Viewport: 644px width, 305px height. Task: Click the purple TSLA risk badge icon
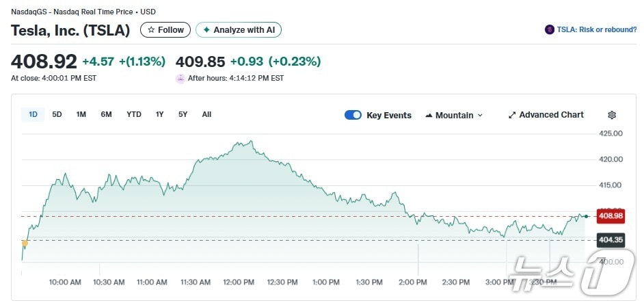tap(550, 29)
